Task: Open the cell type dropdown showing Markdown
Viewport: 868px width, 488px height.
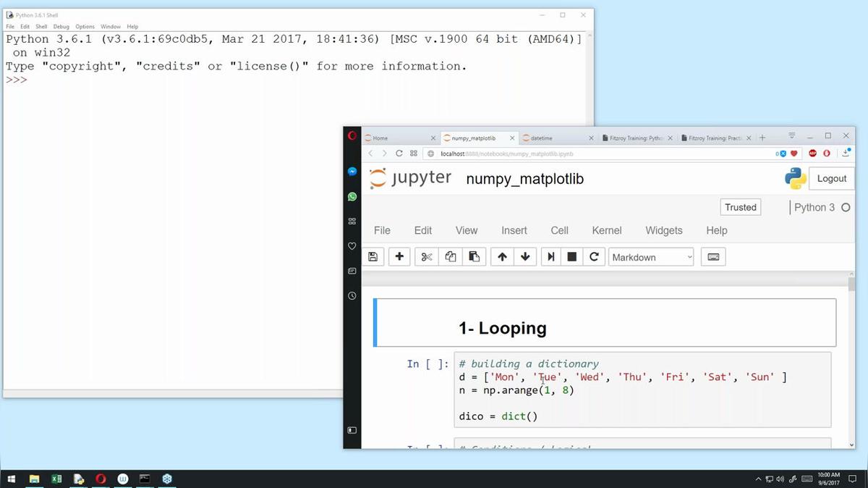Action: tap(651, 257)
